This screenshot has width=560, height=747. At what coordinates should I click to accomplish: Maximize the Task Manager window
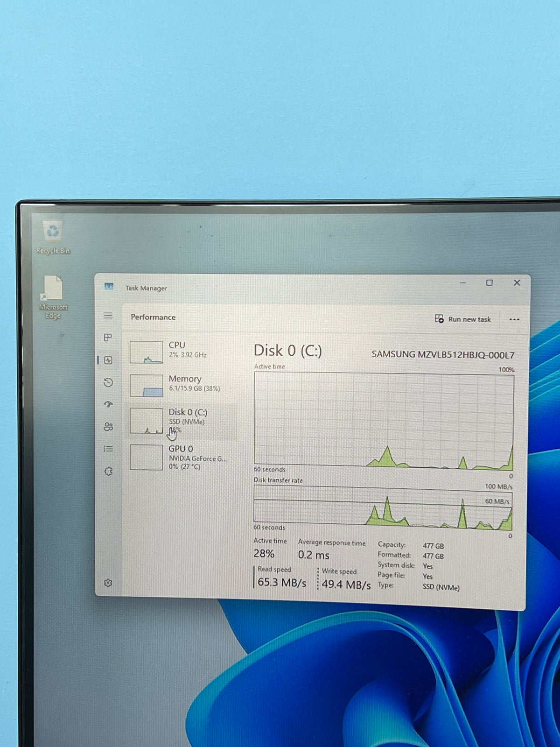point(489,282)
